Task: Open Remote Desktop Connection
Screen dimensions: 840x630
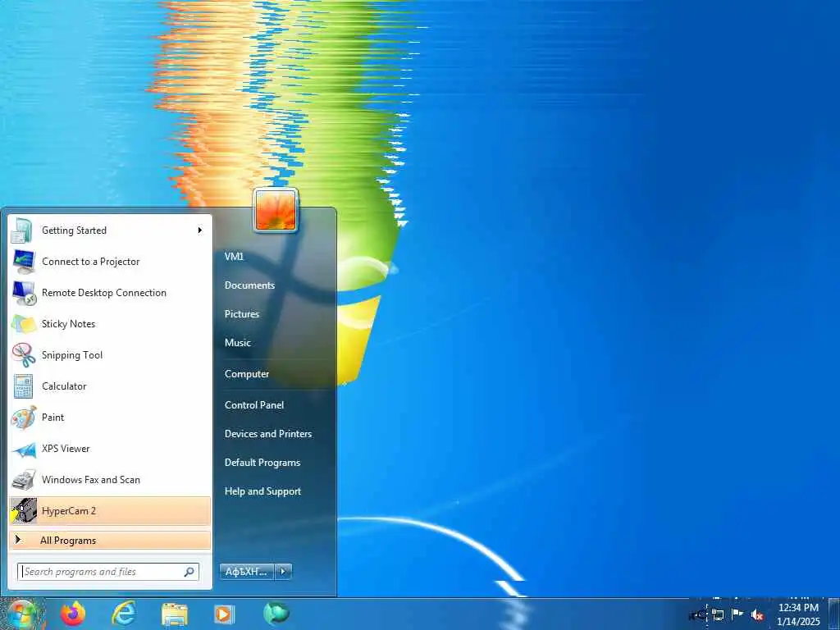Action: point(110,293)
